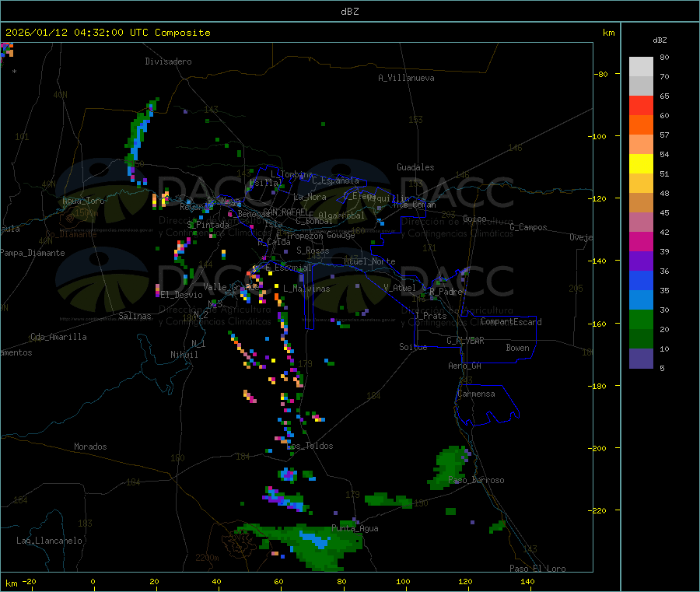Select the S_Pintada label

pos(208,225)
